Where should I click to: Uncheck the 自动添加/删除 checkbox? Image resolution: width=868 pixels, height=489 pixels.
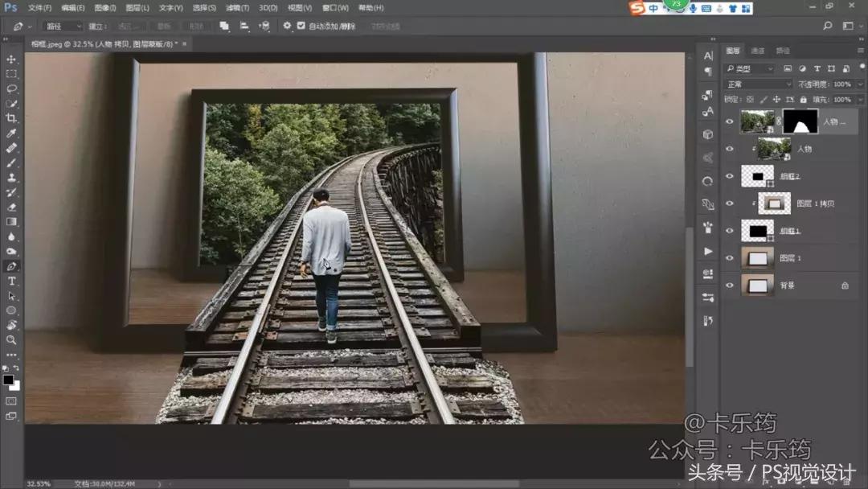[x=301, y=26]
